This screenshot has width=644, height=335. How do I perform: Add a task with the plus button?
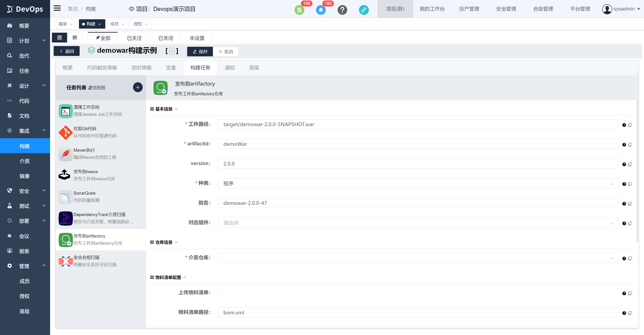(138, 87)
